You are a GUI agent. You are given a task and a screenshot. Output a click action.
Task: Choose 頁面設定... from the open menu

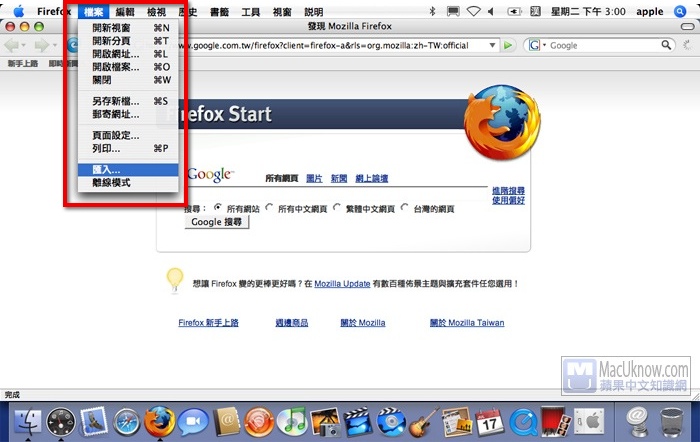click(128, 135)
